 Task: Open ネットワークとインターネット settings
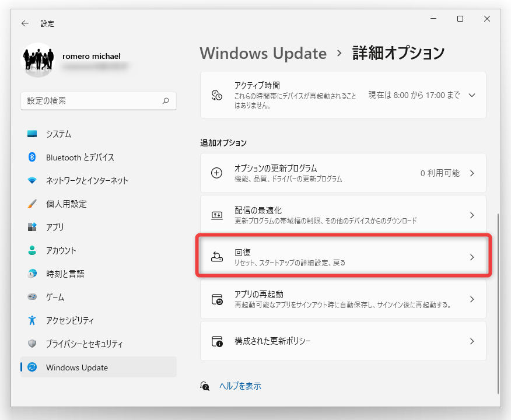pos(99,180)
